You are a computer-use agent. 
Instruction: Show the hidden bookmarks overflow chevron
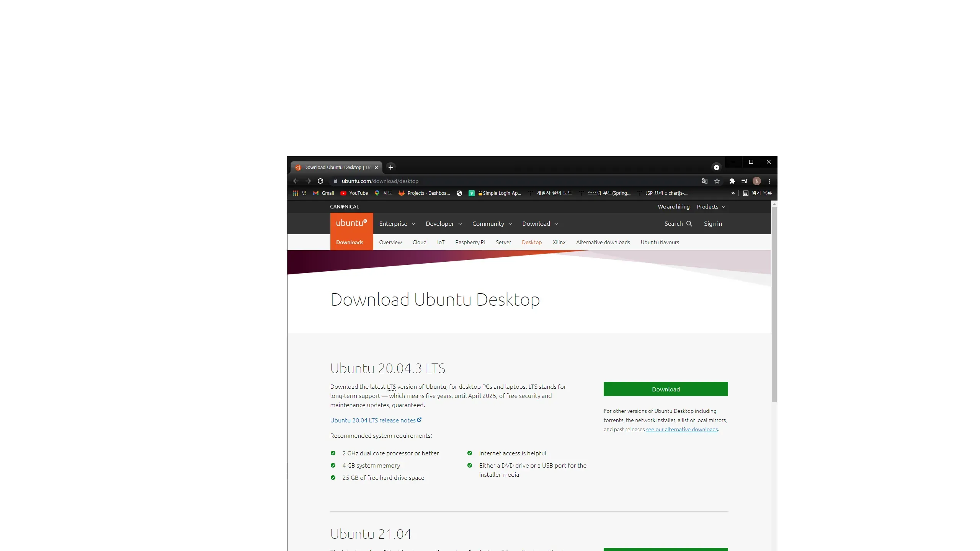[x=733, y=193]
